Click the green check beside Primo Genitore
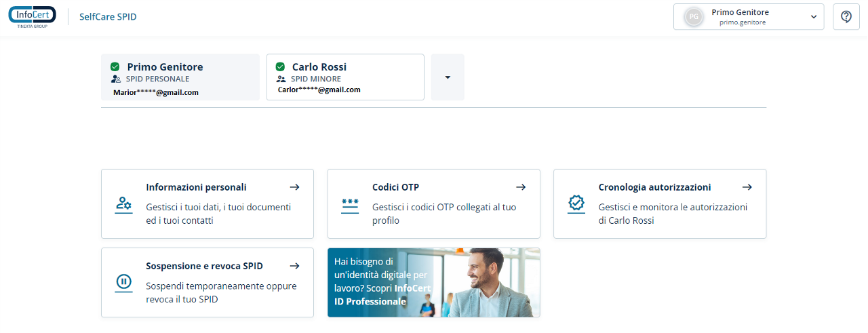 point(115,66)
